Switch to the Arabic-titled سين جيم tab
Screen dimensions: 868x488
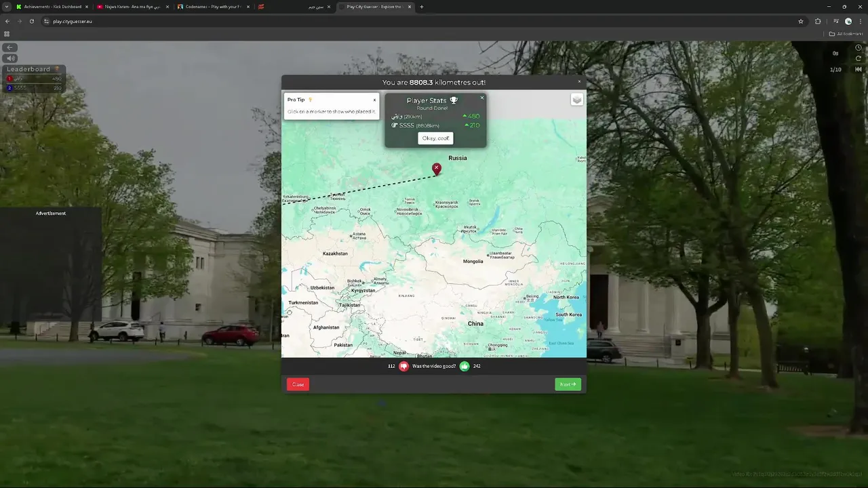pyautogui.click(x=294, y=7)
